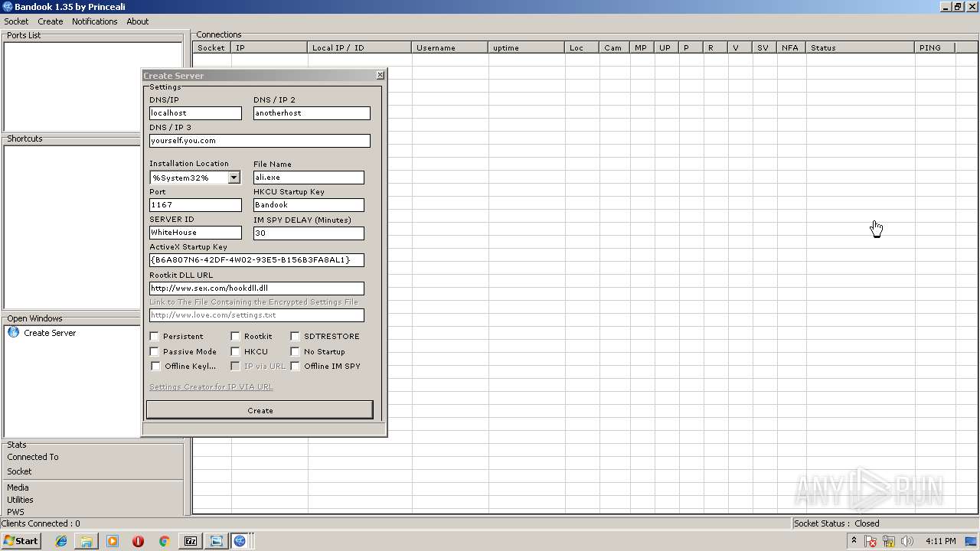This screenshot has height=551, width=980.
Task: Launch Opera from the taskbar
Action: pos(138,541)
